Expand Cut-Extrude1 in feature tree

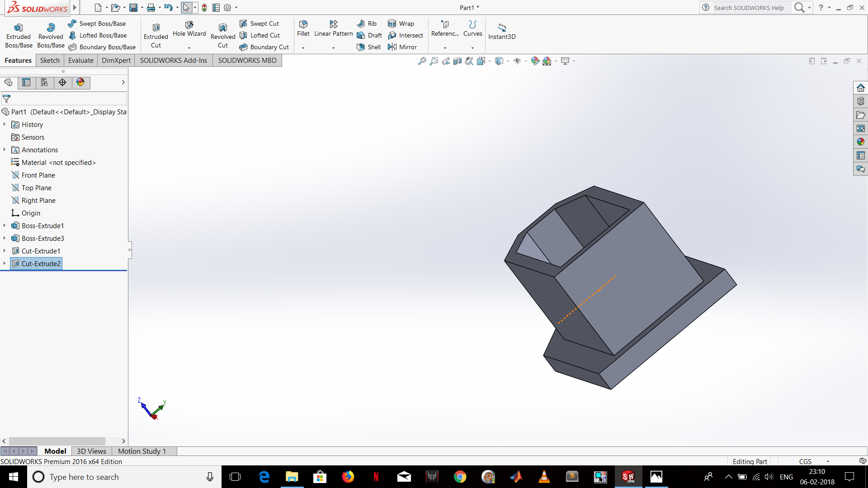[5, 251]
